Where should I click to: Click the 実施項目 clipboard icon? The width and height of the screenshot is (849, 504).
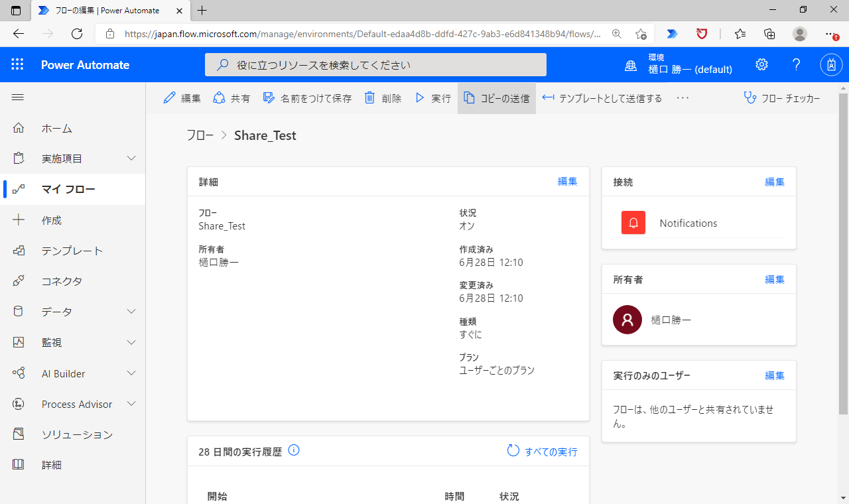point(19,158)
